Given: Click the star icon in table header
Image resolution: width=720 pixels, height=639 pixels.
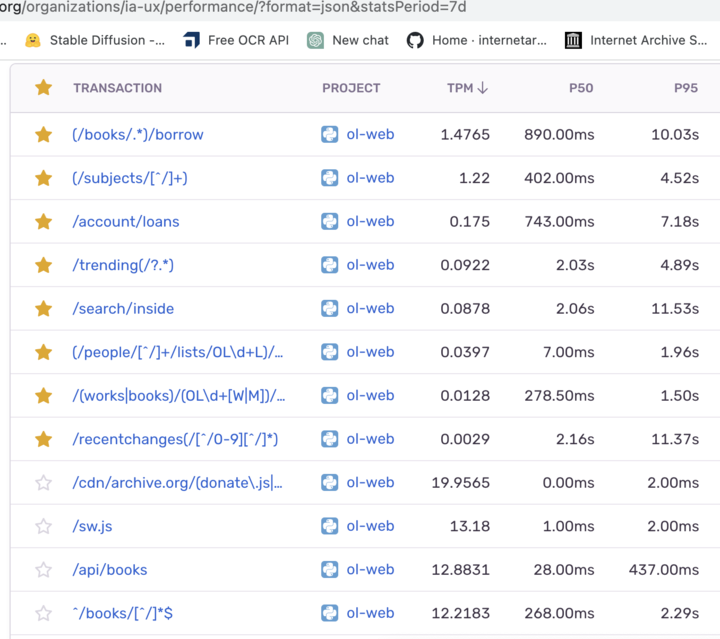Looking at the screenshot, I should click(x=43, y=87).
